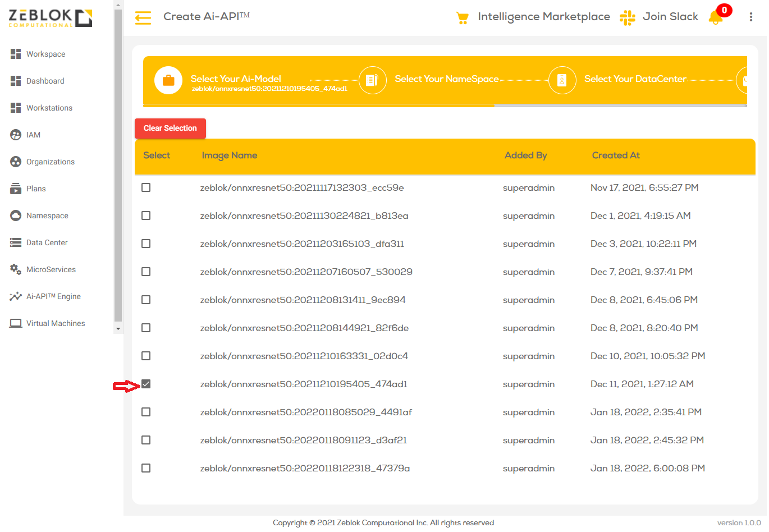The image size is (769, 532).
Task: Click the Select Your Ai-Model briefcase icon
Action: (168, 80)
